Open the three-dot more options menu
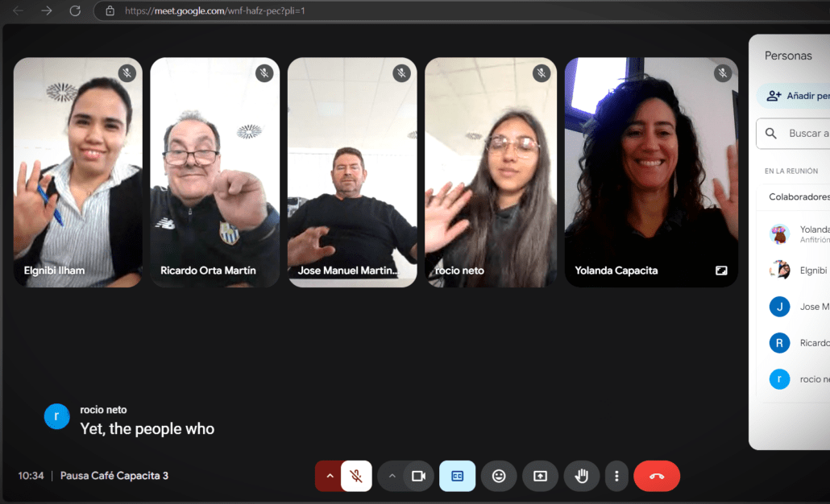Image resolution: width=830 pixels, height=504 pixels. [616, 476]
